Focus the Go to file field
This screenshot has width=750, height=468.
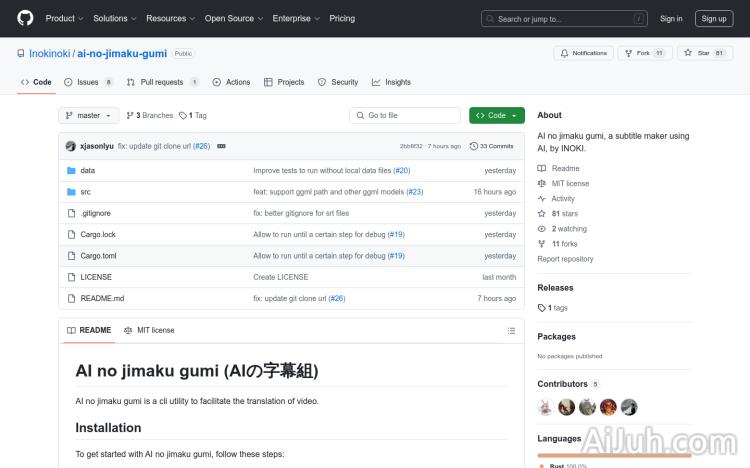[x=405, y=115]
